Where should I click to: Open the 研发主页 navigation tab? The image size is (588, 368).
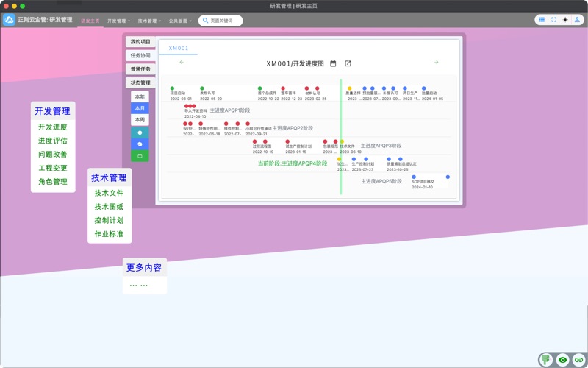pyautogui.click(x=90, y=21)
